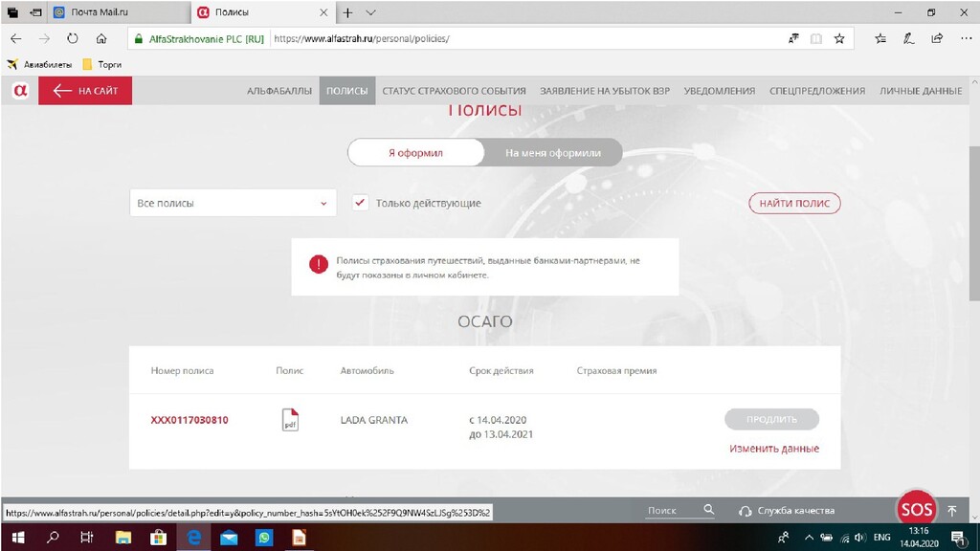Open АЛЬФАБАЛЛЫ menu section

pyautogui.click(x=278, y=91)
